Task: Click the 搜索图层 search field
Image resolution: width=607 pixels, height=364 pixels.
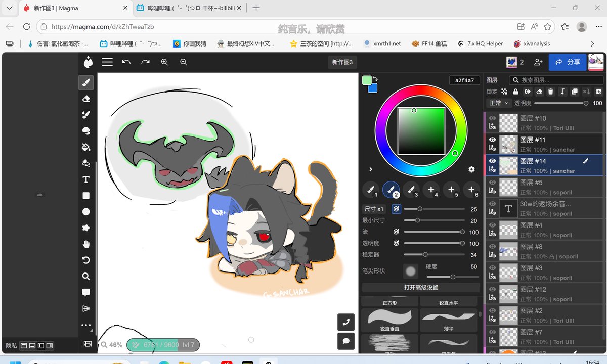Action: coord(556,80)
